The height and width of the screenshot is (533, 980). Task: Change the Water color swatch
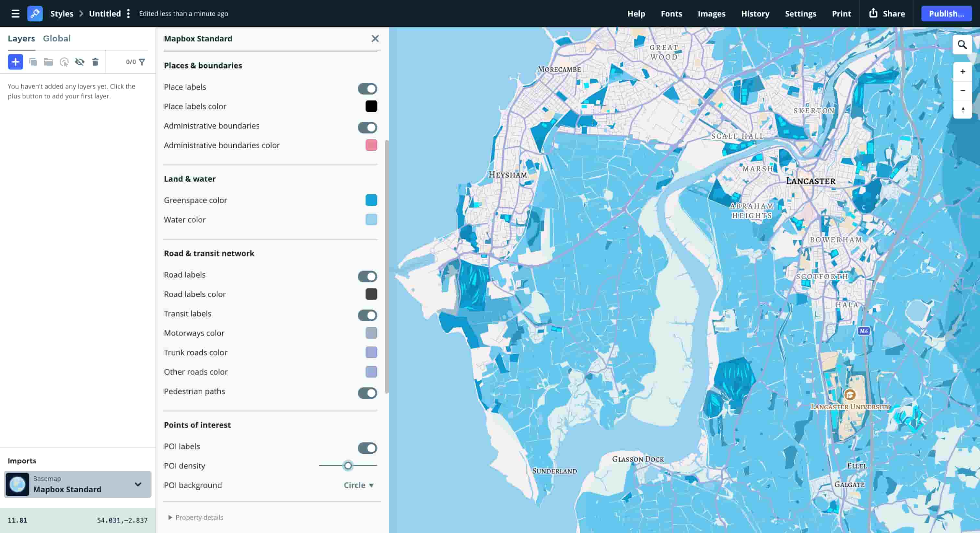click(x=371, y=220)
